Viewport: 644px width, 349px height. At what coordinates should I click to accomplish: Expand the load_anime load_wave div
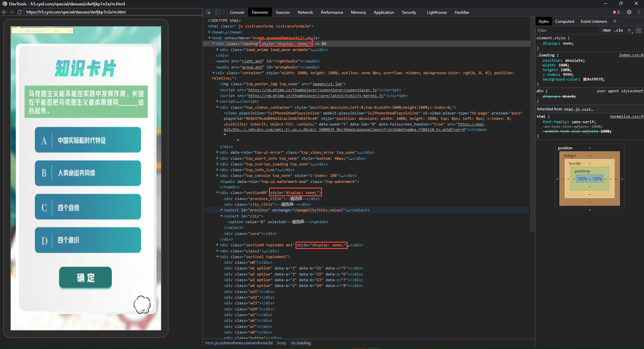click(x=218, y=49)
